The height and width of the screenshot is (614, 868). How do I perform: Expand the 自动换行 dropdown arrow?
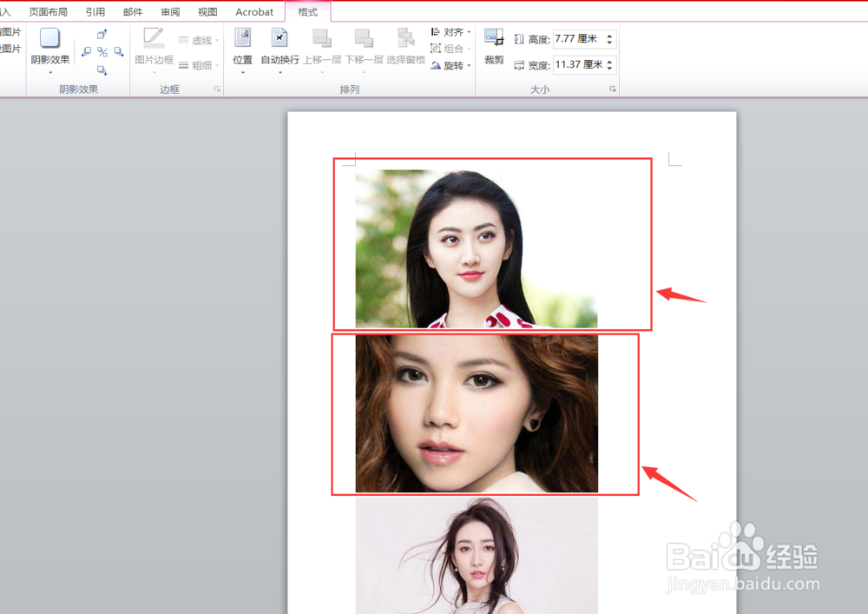point(279,73)
